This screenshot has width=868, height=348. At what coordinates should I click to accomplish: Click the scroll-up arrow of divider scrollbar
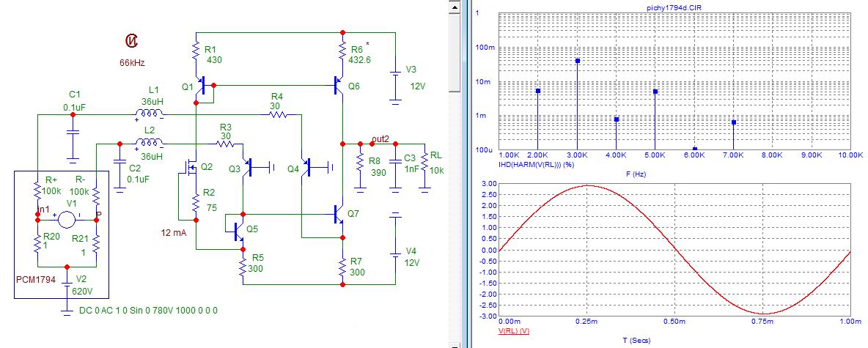tap(455, 8)
